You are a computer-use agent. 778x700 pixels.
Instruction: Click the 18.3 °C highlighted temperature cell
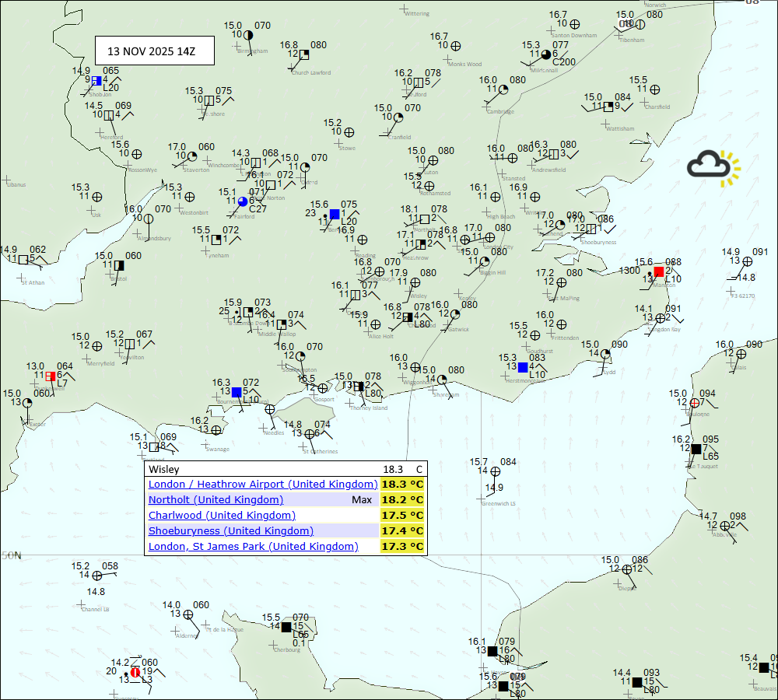[x=402, y=484]
